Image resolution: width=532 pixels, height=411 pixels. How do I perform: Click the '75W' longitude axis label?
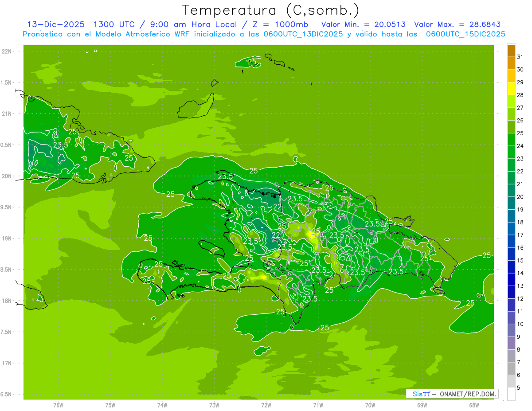[110, 405]
